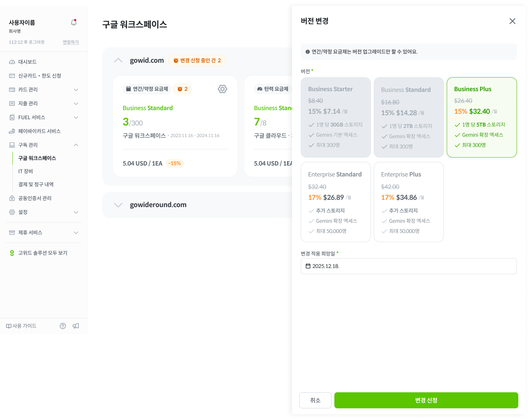Expand the gowideround.com domain section
This screenshot has width=530, height=420.
(118, 205)
